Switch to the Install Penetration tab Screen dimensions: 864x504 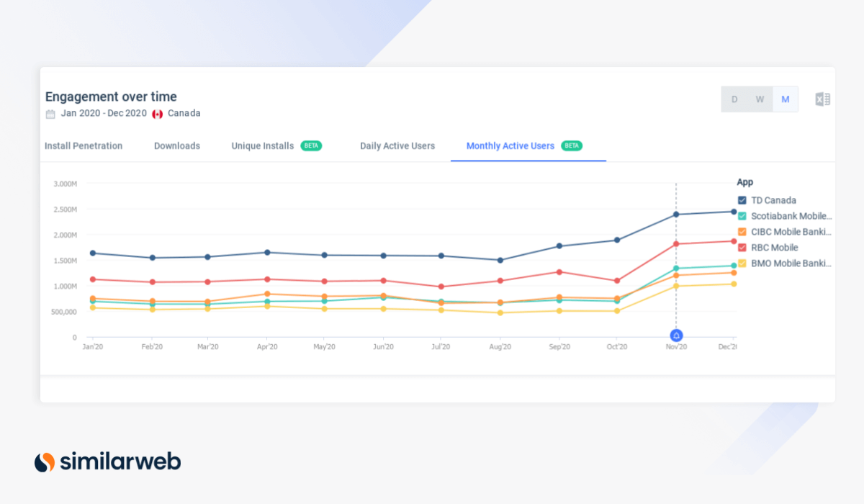tap(84, 145)
